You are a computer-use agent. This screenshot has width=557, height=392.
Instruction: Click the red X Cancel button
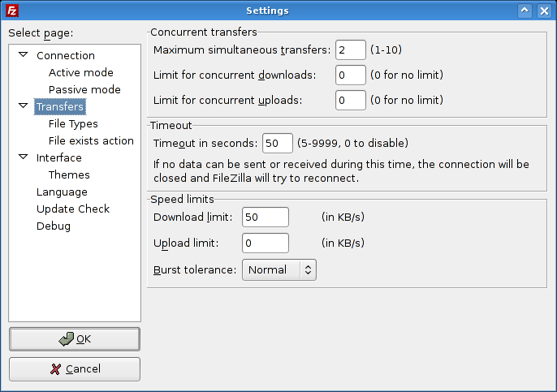tap(75, 369)
